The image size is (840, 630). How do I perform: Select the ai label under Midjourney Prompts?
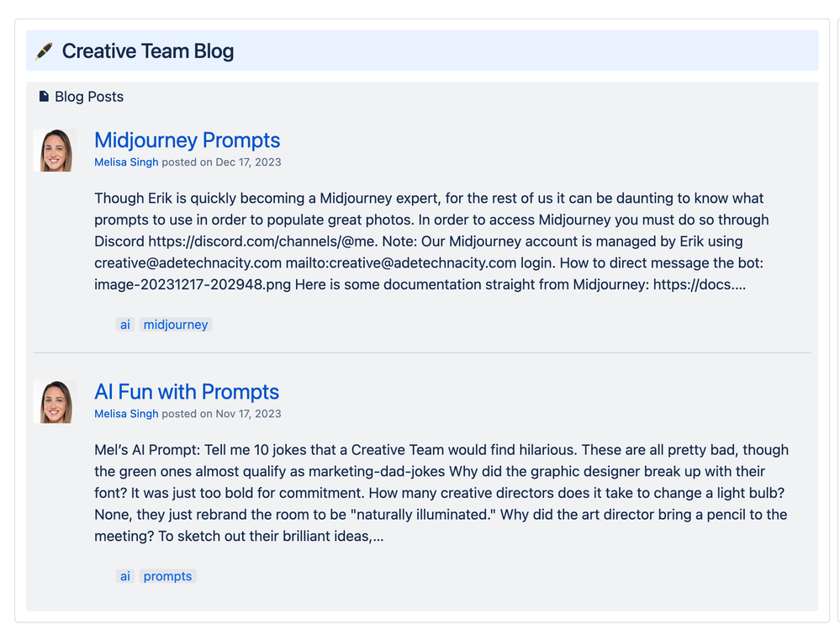124,325
